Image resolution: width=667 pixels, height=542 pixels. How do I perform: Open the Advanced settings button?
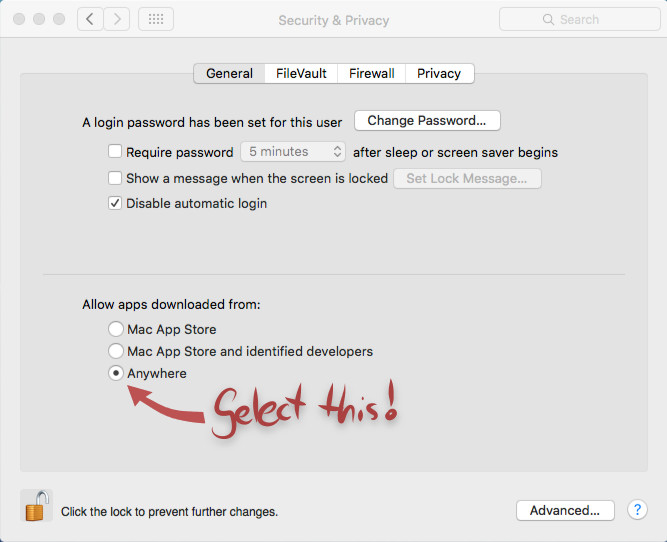pos(565,510)
